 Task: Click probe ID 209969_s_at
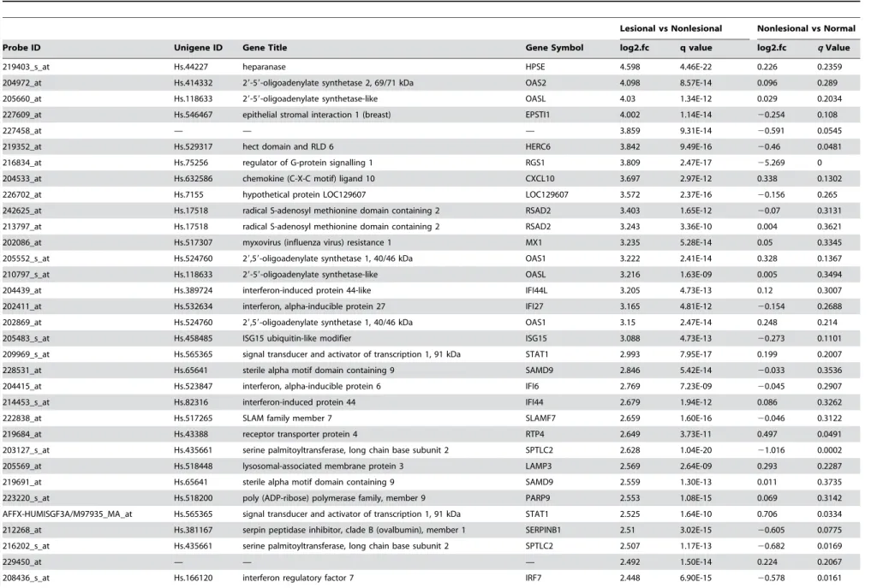click(x=26, y=355)
